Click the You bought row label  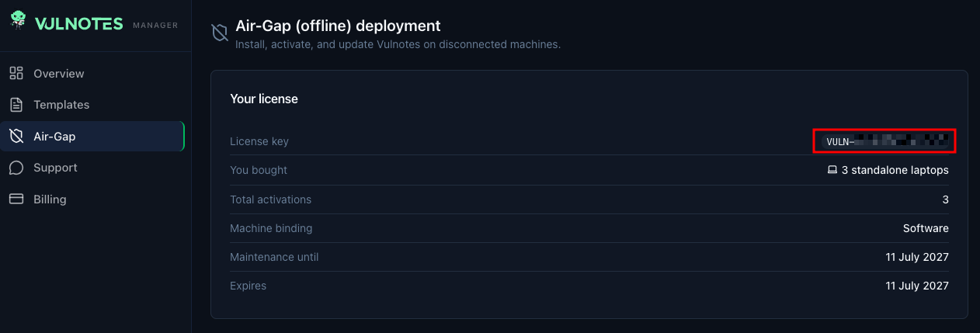pyautogui.click(x=259, y=170)
